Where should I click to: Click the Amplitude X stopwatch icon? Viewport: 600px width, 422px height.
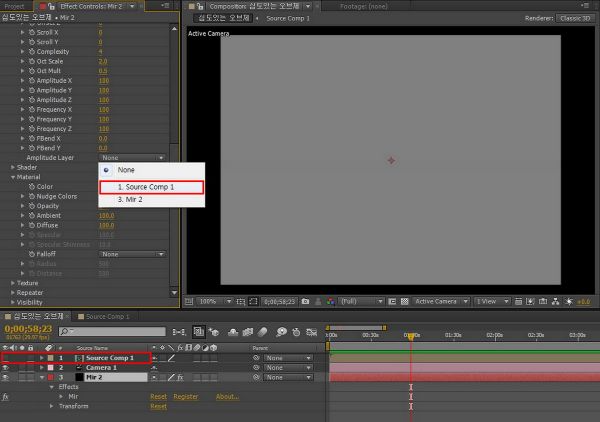[32, 80]
